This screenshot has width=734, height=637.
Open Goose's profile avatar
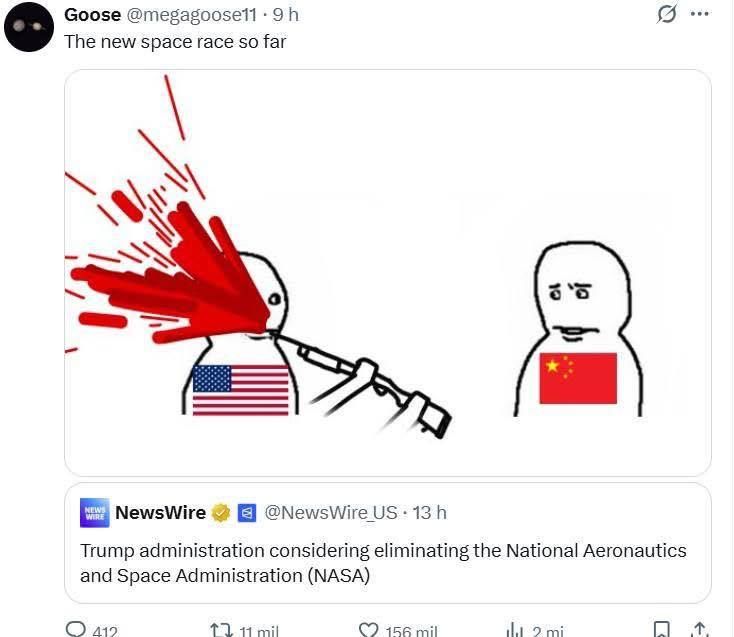29,27
